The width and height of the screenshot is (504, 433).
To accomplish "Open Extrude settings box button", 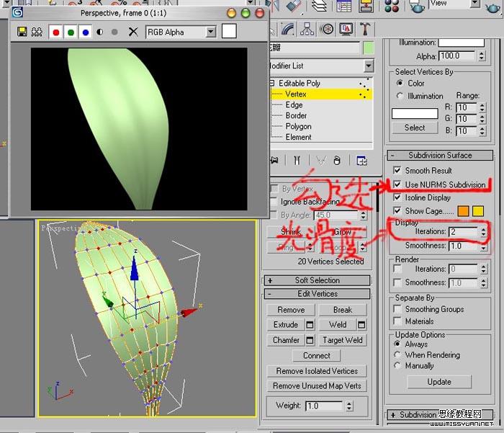I will click(x=310, y=325).
